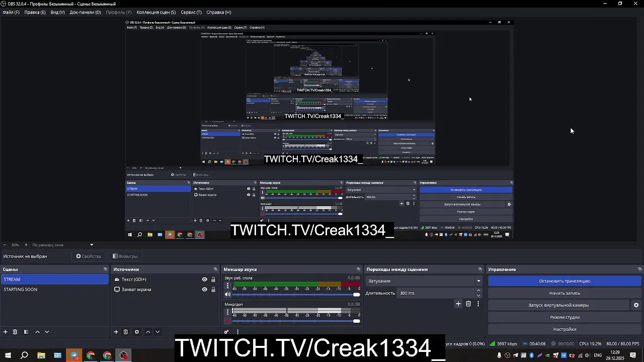Open transition properties three-dot menu

(478, 304)
